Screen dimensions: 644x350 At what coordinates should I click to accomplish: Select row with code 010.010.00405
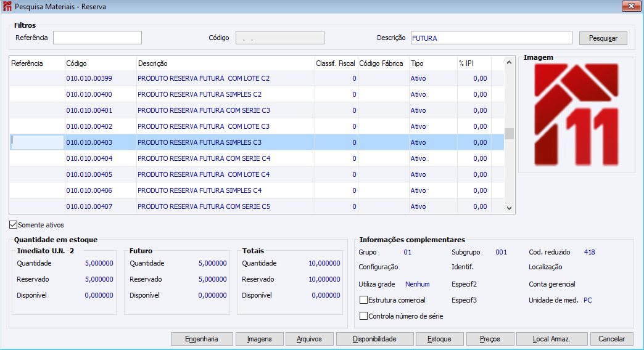pyautogui.click(x=89, y=174)
